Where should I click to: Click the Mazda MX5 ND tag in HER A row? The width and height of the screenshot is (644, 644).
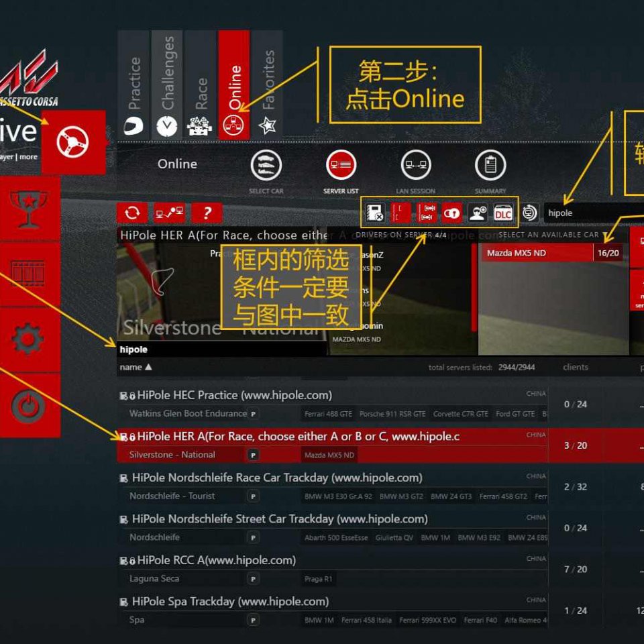pyautogui.click(x=329, y=455)
